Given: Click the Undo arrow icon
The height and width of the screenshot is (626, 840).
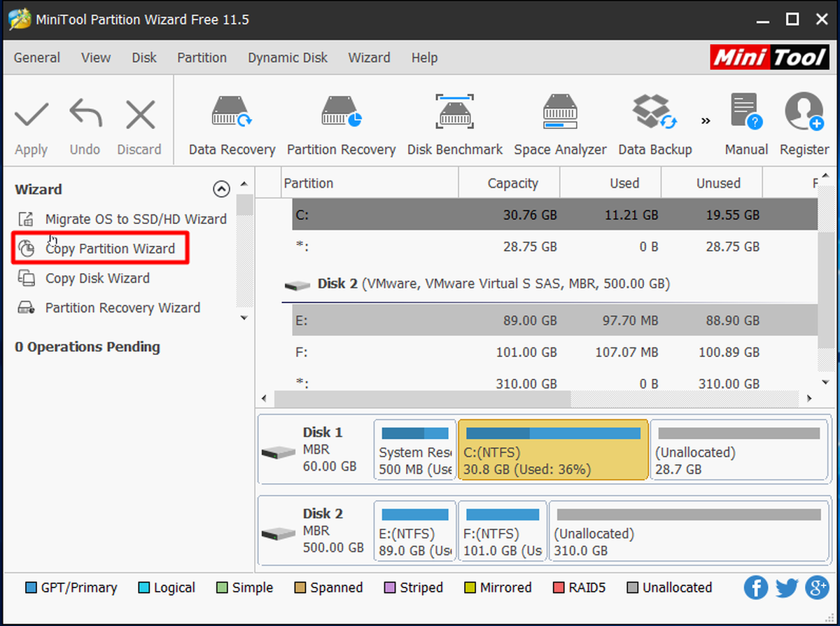Looking at the screenshot, I should (85, 113).
